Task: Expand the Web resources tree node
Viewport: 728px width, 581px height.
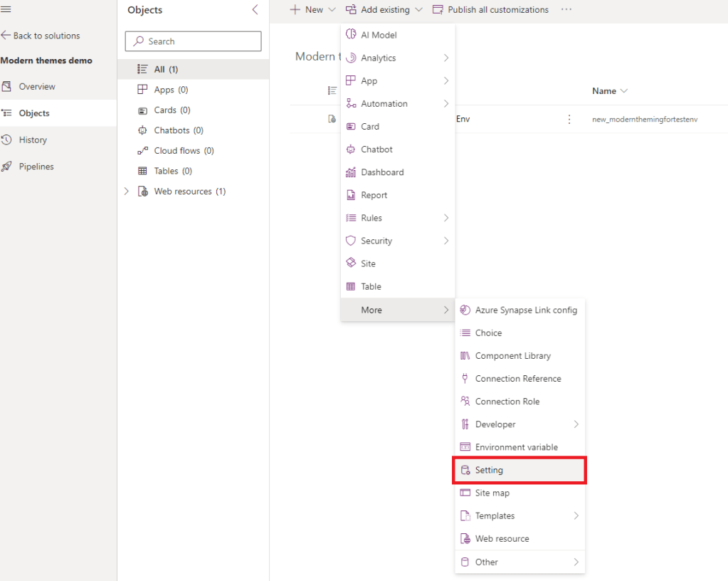Action: click(x=127, y=192)
